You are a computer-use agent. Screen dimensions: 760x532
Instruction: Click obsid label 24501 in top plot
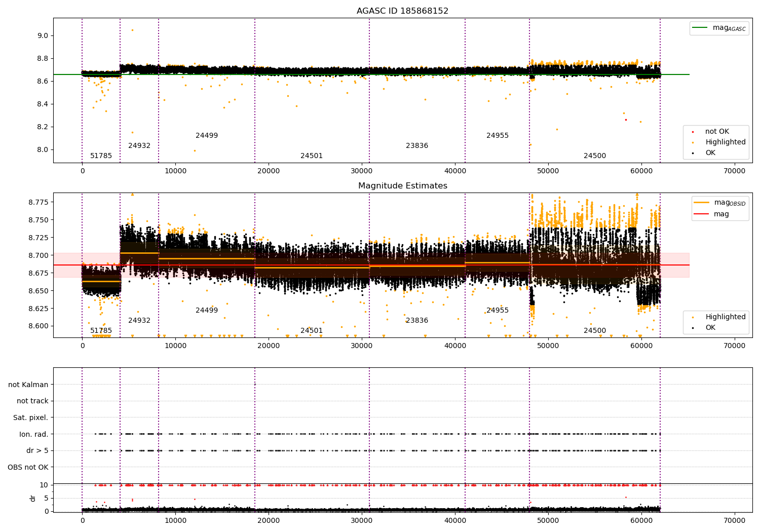click(312, 156)
